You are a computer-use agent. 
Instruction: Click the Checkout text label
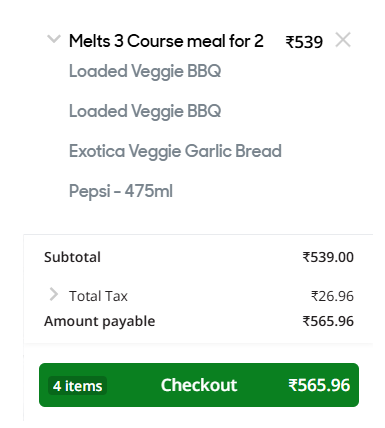point(199,385)
